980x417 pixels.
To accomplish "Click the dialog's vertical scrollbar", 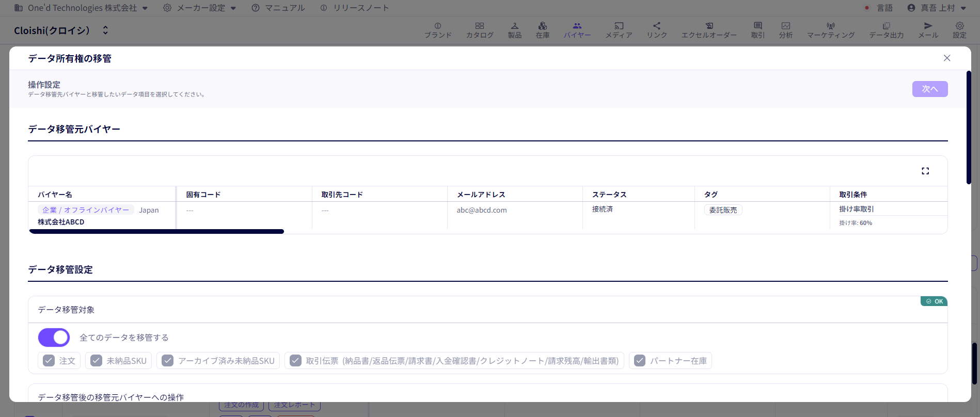I will point(969,127).
